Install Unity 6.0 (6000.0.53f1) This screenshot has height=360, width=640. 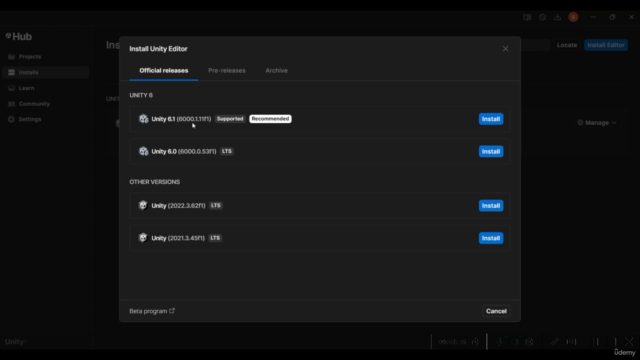pyautogui.click(x=491, y=151)
